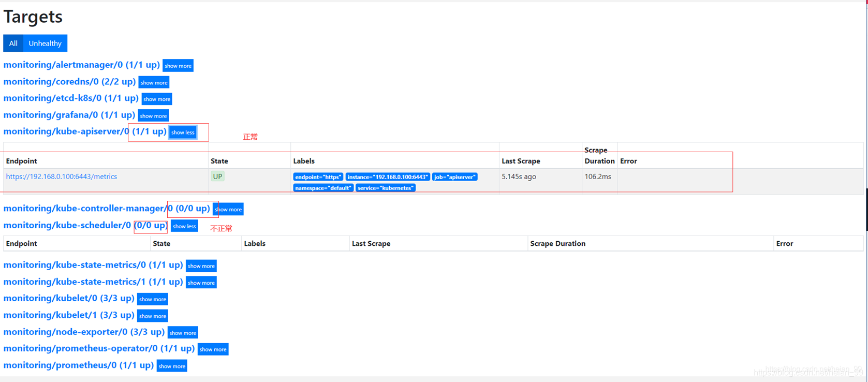
Task: Click the 106.2ms scrape duration value
Action: click(598, 177)
